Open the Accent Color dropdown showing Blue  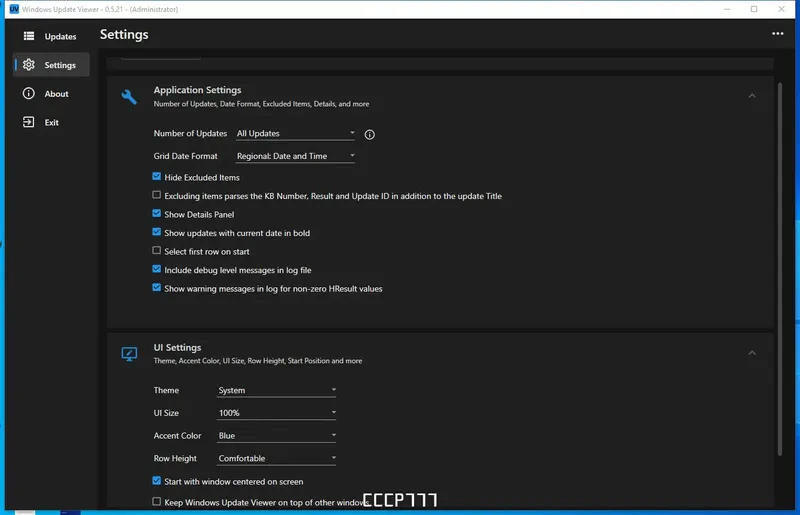pyautogui.click(x=277, y=435)
